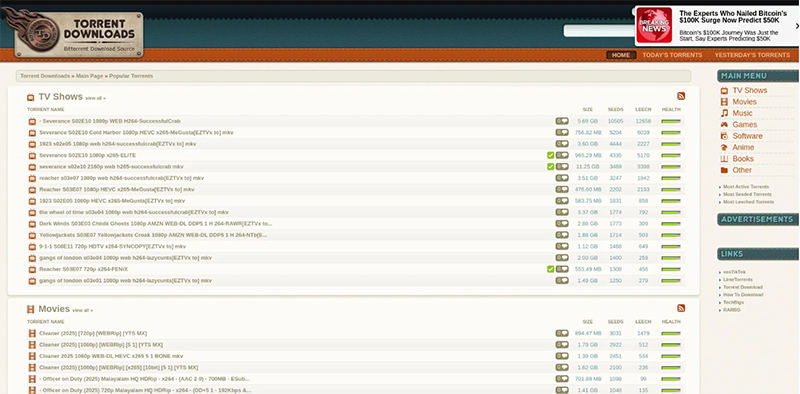The width and height of the screenshot is (800, 394).
Task: Click 'view all' next to TV Shows heading
Action: [x=95, y=98]
